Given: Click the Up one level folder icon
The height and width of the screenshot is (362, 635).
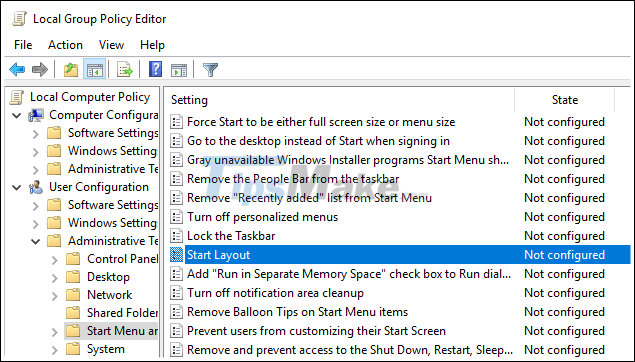Looking at the screenshot, I should click(x=71, y=69).
